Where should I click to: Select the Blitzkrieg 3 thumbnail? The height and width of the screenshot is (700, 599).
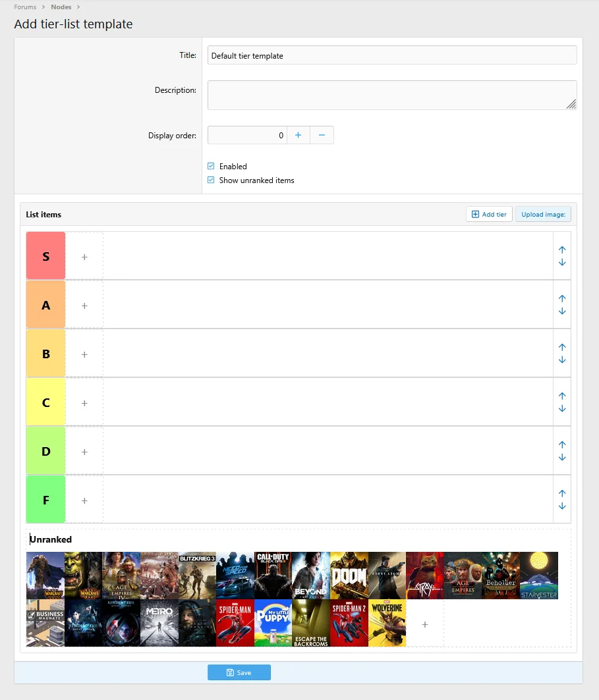[x=197, y=576]
